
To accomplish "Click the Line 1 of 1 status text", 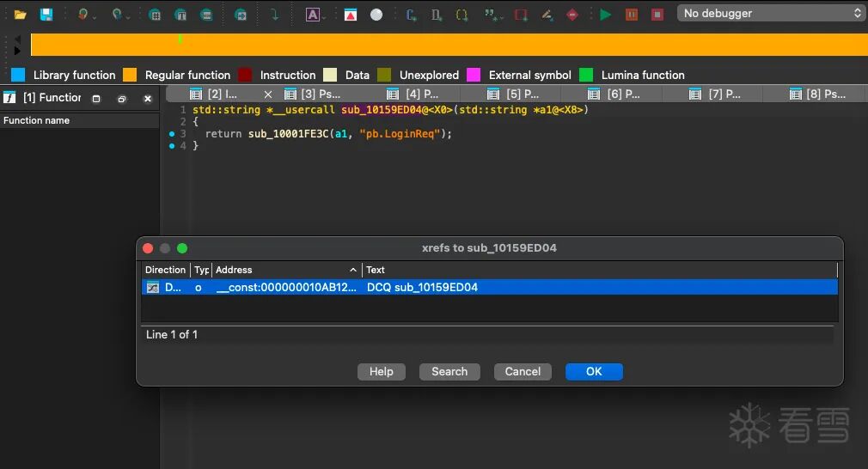I will tap(172, 335).
